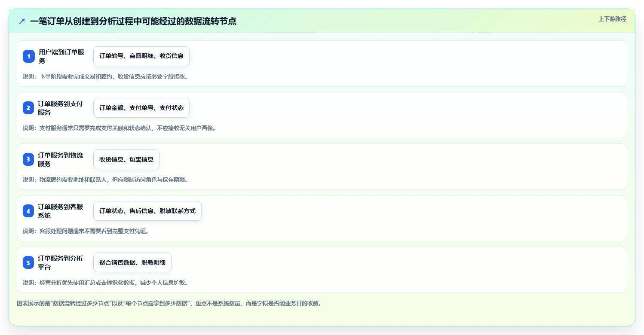The height and width of the screenshot is (335, 644).
Task: Click the 聚合销售数据、脱敏明细 chip
Action: (132, 262)
